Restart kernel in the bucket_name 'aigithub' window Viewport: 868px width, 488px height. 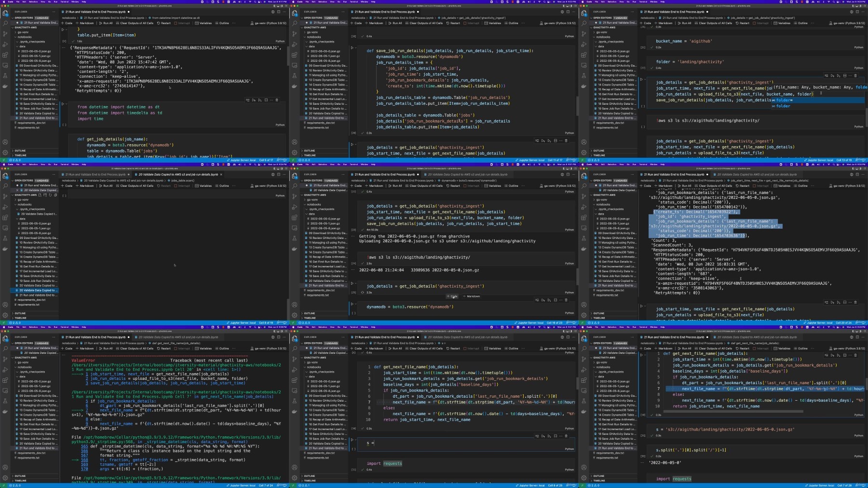[x=742, y=23]
